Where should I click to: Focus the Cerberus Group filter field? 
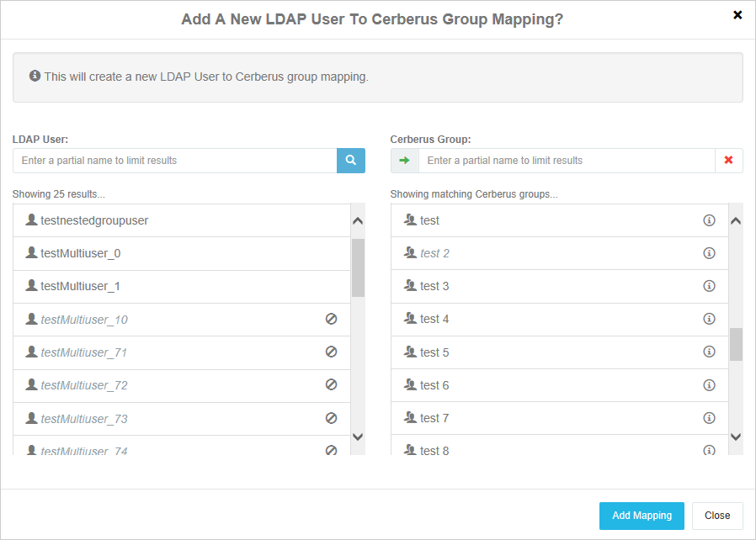[x=567, y=161]
